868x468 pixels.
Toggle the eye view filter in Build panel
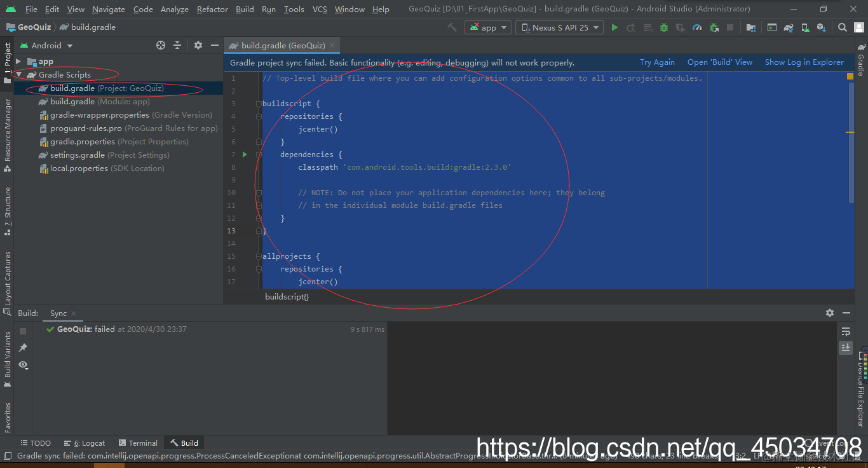pos(23,364)
